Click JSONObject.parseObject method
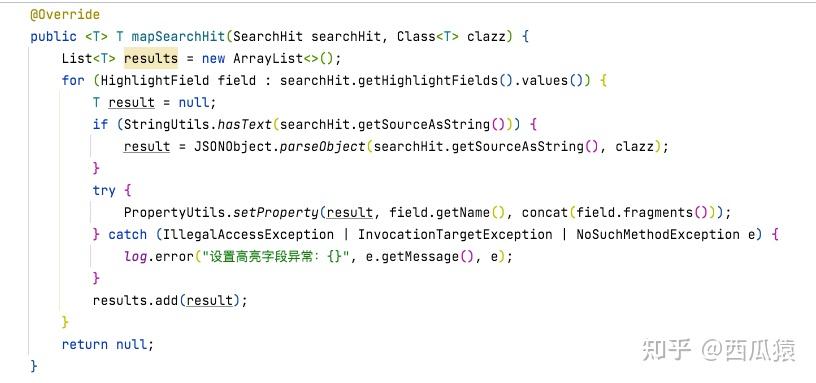816x383 pixels. 279,147
